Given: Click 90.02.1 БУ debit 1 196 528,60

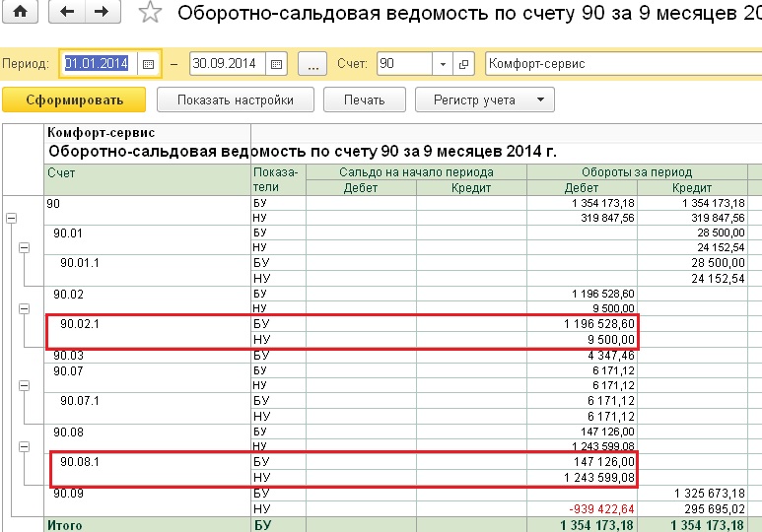Looking at the screenshot, I should pos(599,324).
